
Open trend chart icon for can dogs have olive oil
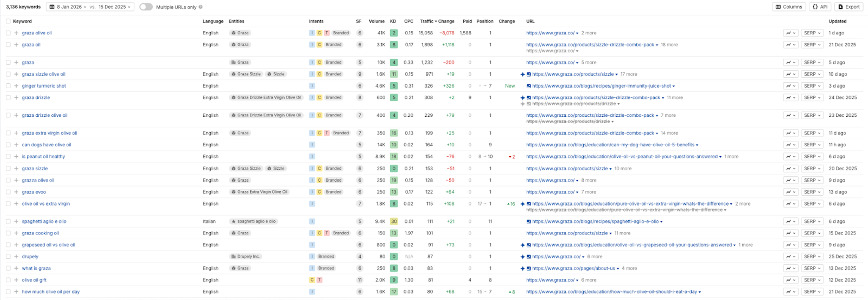pyautogui.click(x=790, y=145)
